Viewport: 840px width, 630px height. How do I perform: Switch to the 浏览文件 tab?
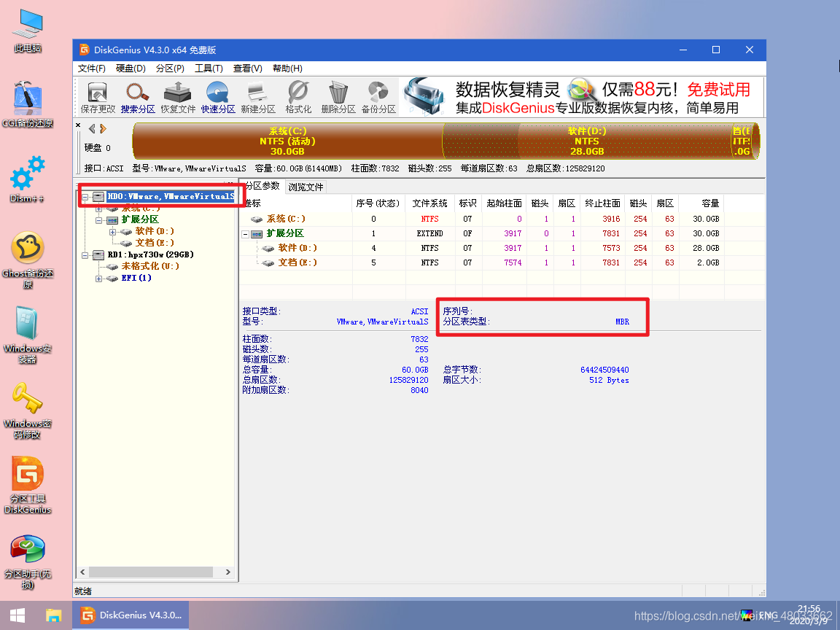point(306,187)
